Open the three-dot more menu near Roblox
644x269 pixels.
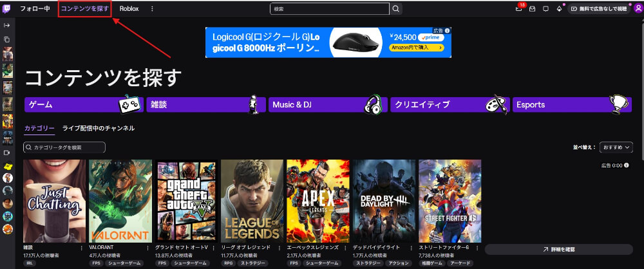152,9
